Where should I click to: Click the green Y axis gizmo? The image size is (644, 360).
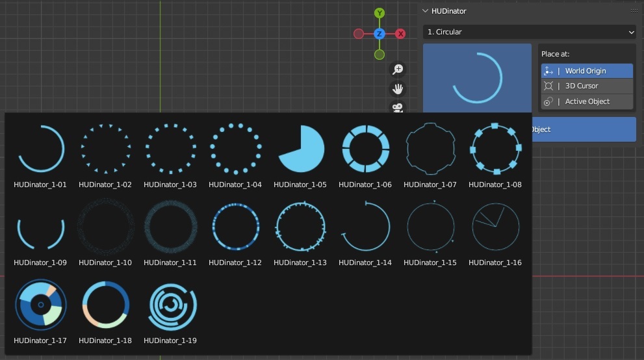point(380,13)
